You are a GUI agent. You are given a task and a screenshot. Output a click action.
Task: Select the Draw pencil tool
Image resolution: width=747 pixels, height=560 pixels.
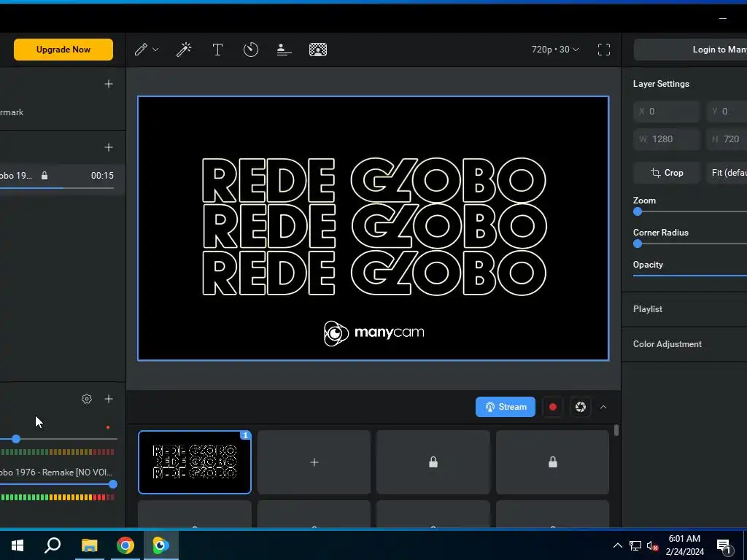coord(141,50)
